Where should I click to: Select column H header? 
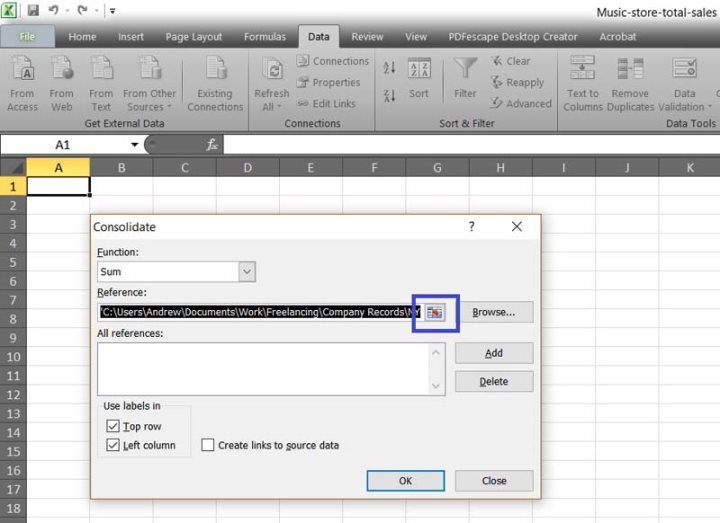501,168
